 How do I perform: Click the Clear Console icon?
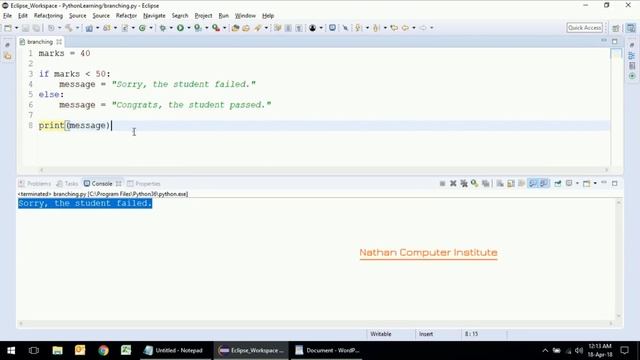click(x=500, y=184)
